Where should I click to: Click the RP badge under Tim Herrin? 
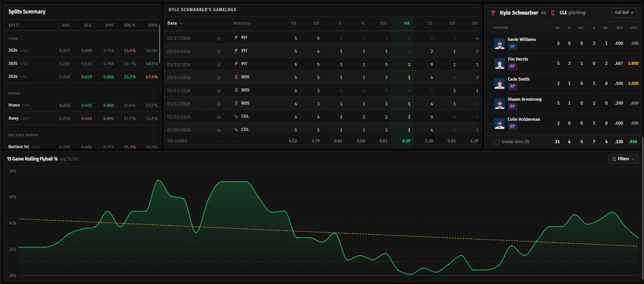511,66
